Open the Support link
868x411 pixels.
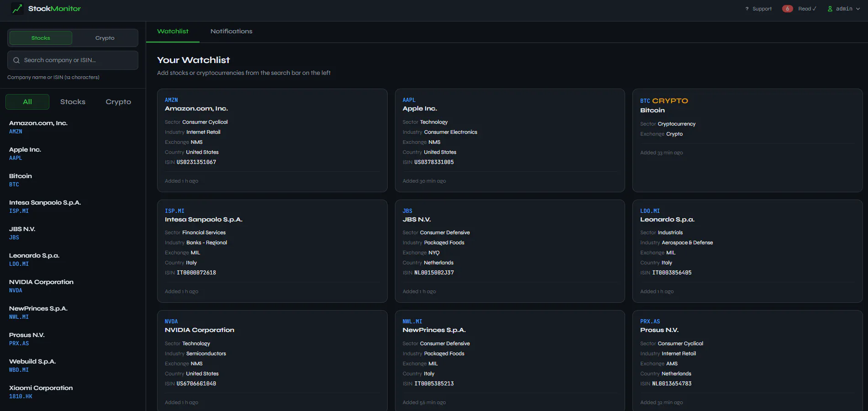(762, 9)
